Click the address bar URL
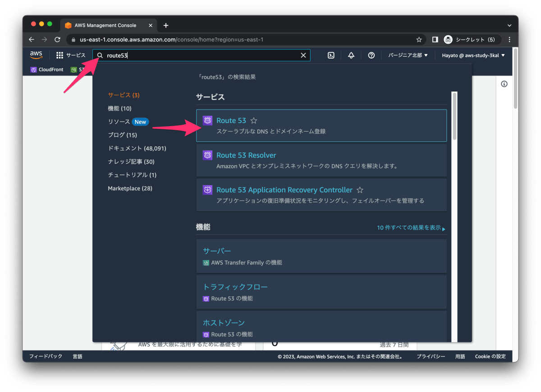 [x=172, y=40]
